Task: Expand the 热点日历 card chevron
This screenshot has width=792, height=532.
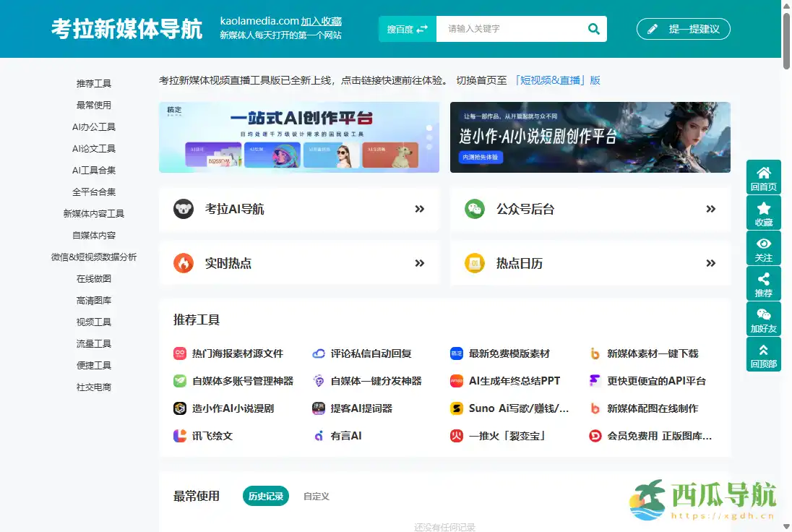Action: (x=710, y=264)
